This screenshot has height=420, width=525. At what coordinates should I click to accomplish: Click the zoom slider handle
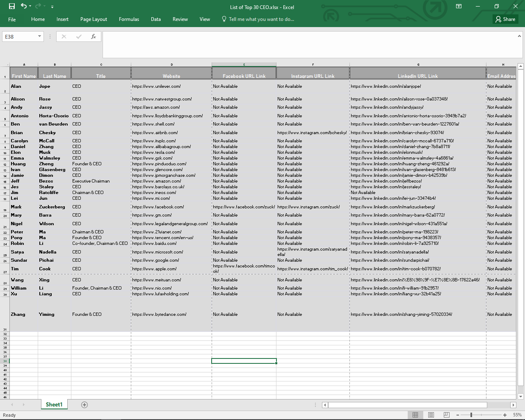point(471,415)
